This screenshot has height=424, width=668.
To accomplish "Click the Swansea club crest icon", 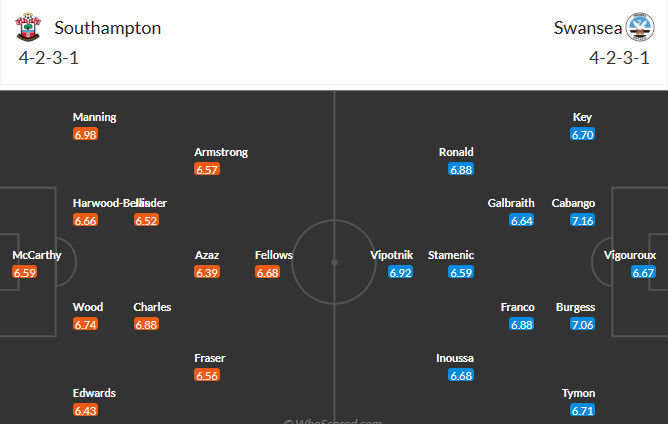I will (x=639, y=27).
